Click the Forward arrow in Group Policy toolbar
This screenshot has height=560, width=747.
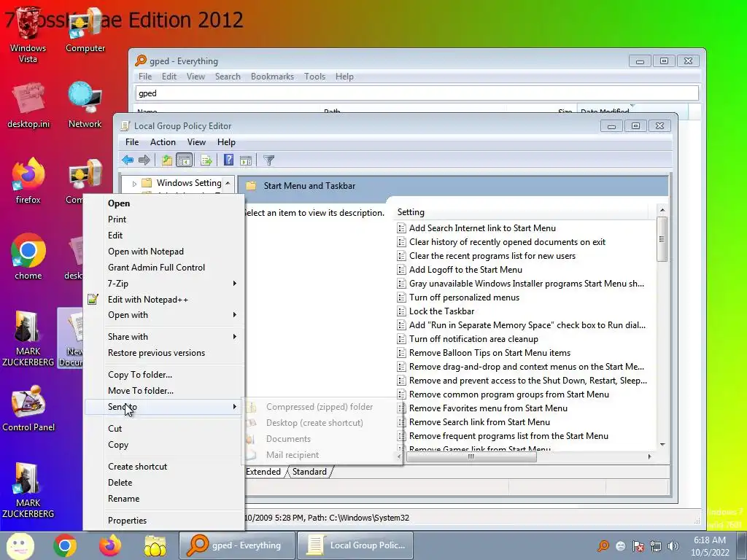[144, 160]
